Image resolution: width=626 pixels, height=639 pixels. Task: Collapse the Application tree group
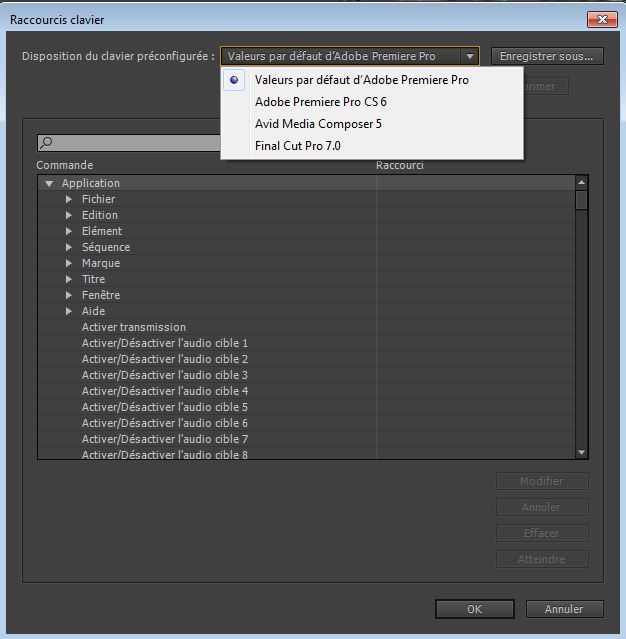point(49,184)
